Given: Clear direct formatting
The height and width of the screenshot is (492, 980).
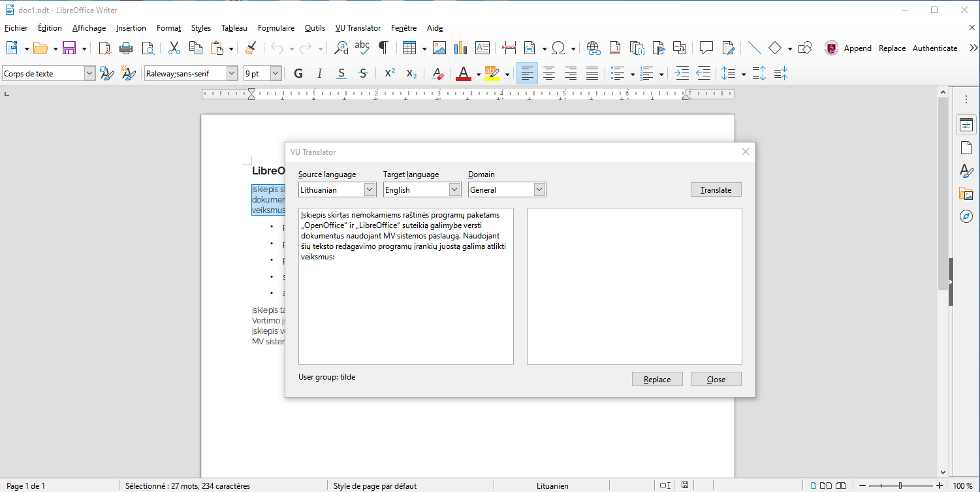Looking at the screenshot, I should coord(438,74).
